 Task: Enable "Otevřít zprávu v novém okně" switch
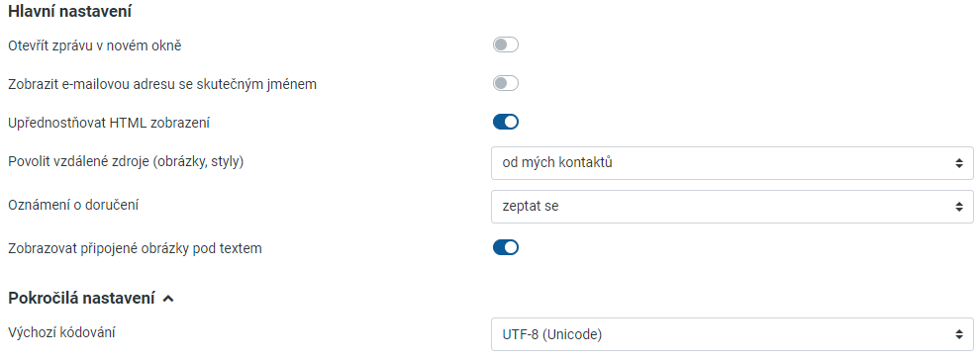click(506, 45)
